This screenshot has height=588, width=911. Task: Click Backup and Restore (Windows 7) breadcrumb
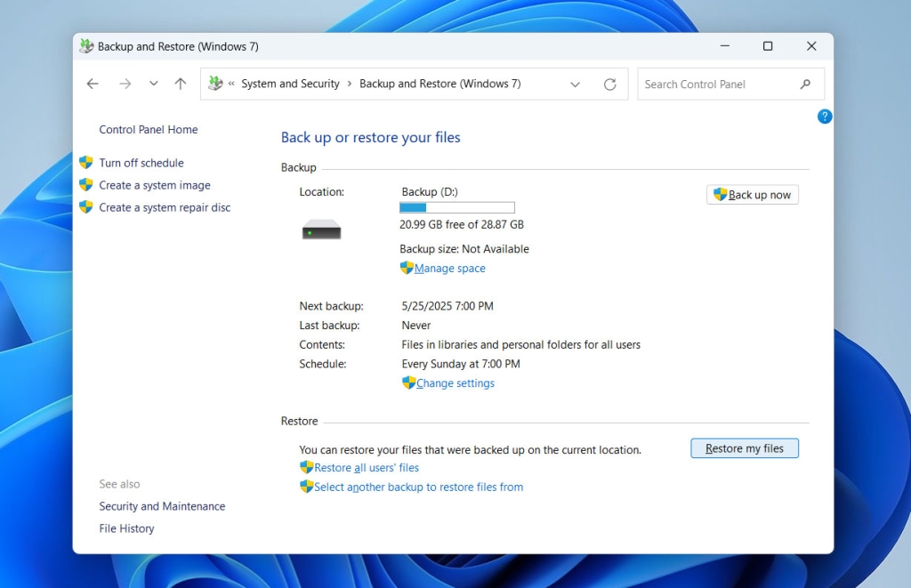(x=440, y=84)
